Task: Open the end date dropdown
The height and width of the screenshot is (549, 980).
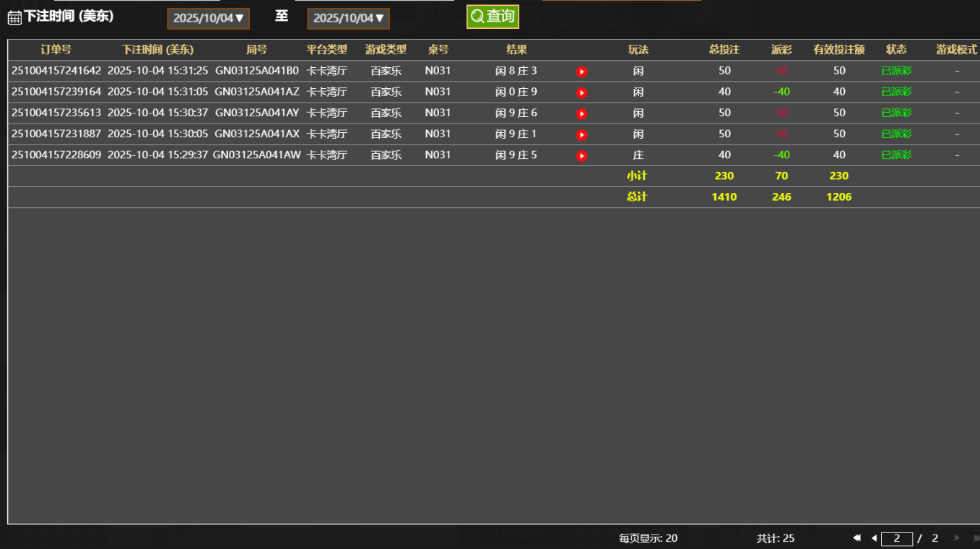Action: coord(348,18)
